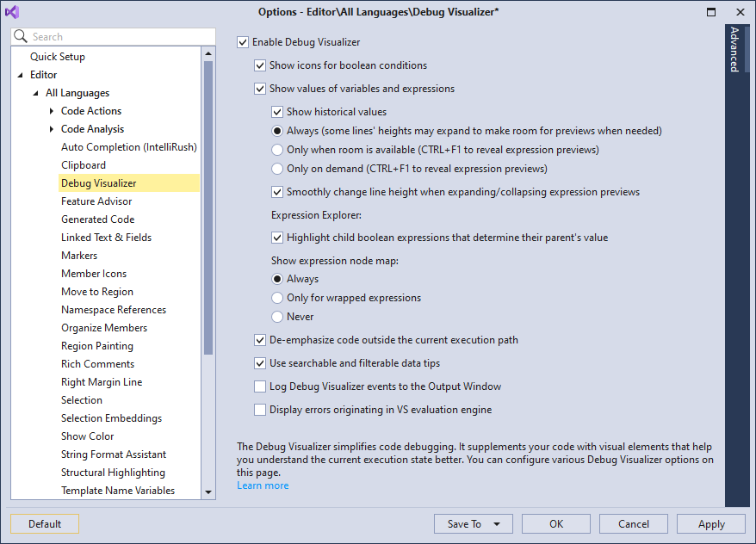Image resolution: width=756 pixels, height=544 pixels.
Task: Select Never for expression node map
Action: (x=277, y=317)
